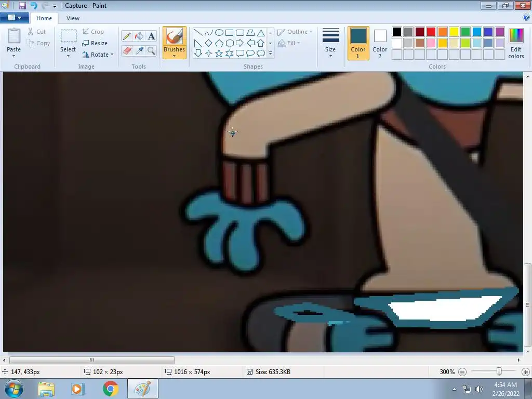This screenshot has height=399, width=532.
Task: Click the horizontal scrollbar thumb
Action: [x=92, y=360]
